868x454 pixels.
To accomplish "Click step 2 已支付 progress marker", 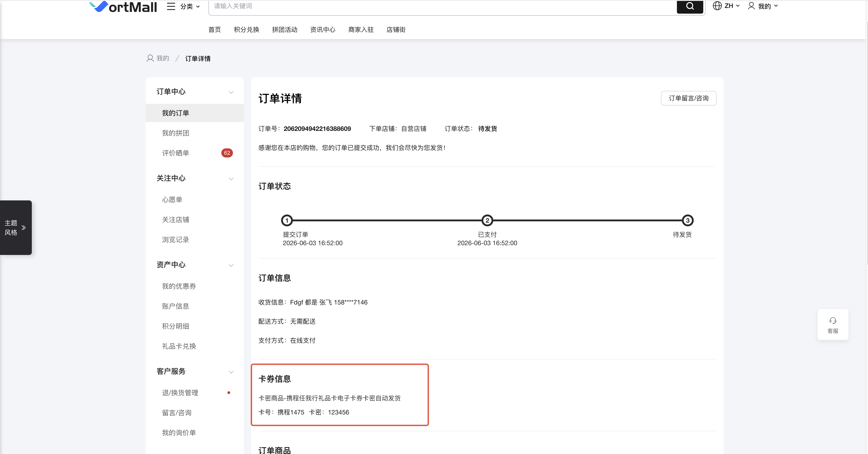I will pyautogui.click(x=487, y=220).
